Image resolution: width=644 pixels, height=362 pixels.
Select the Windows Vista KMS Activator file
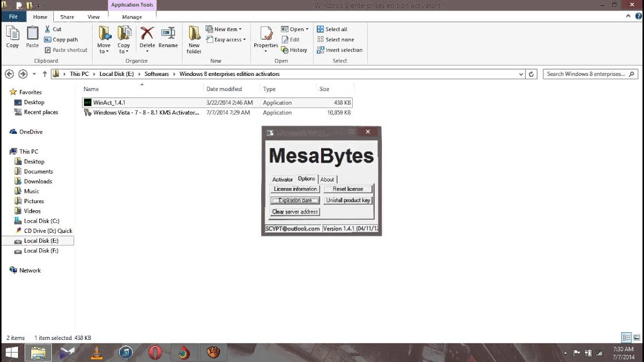[217, 113]
